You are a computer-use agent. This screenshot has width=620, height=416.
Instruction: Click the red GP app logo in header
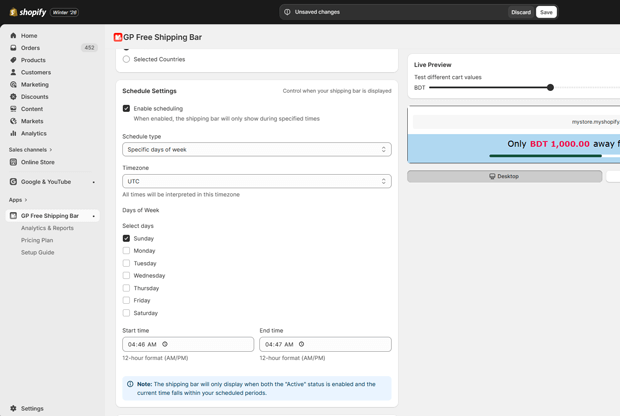pyautogui.click(x=118, y=37)
